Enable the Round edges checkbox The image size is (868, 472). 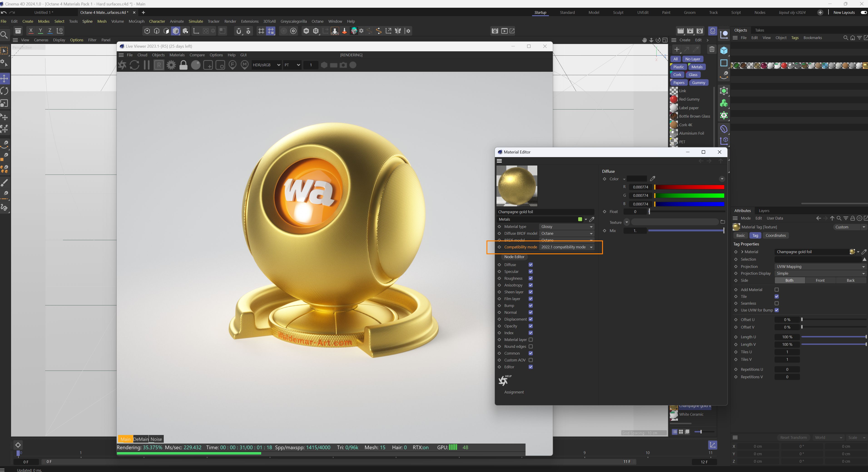(x=530, y=346)
